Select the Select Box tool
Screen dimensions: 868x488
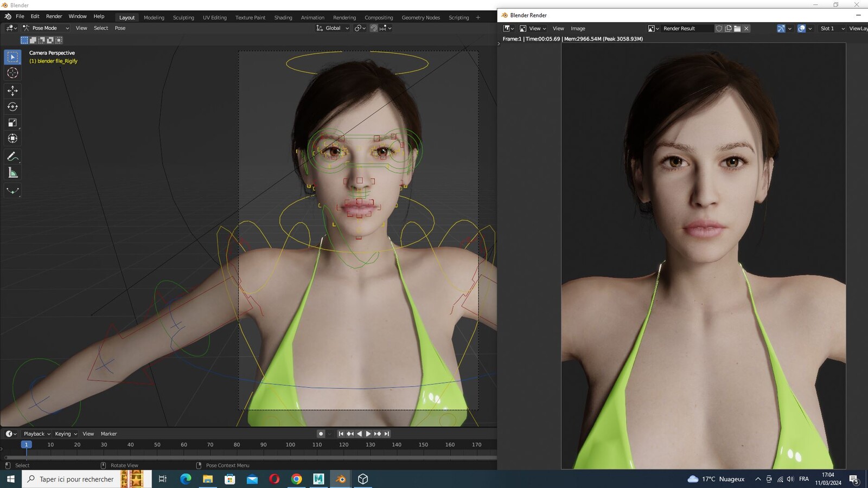point(12,57)
